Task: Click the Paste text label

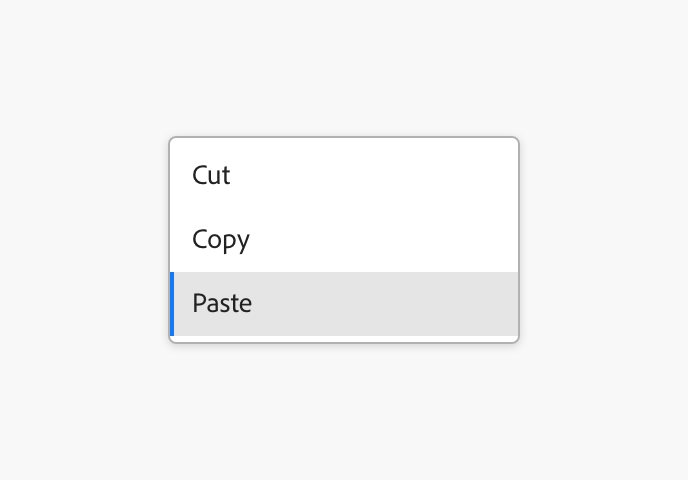Action: click(222, 303)
